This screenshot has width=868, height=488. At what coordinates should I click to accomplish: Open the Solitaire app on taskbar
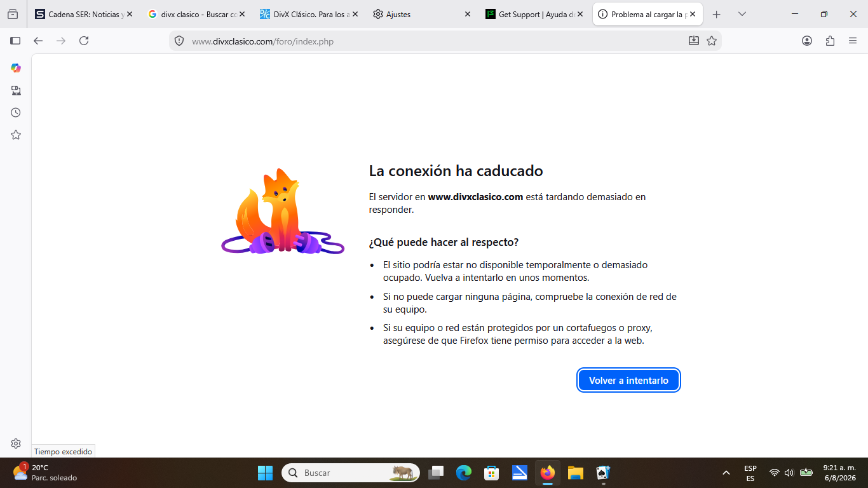point(603,473)
